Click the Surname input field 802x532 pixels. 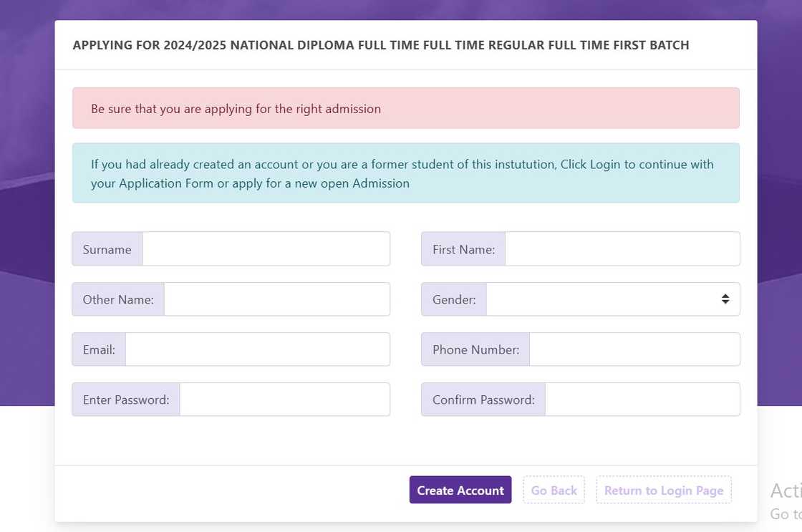[x=265, y=248]
